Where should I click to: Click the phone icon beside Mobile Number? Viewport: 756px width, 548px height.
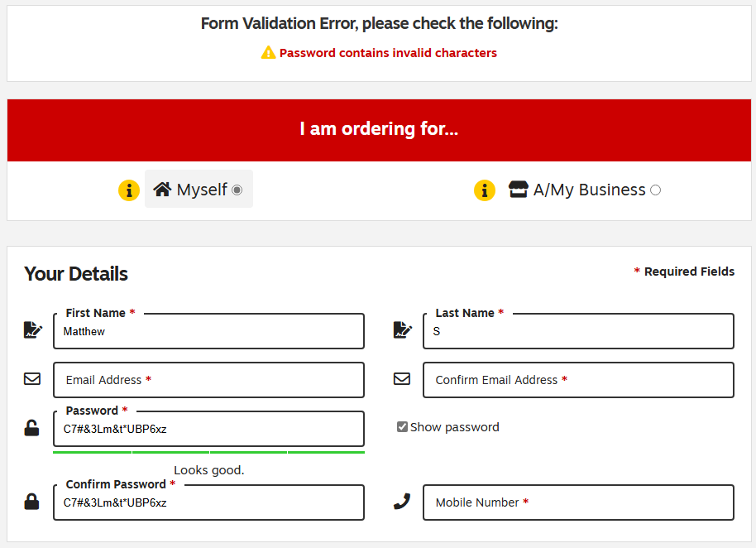tap(402, 501)
